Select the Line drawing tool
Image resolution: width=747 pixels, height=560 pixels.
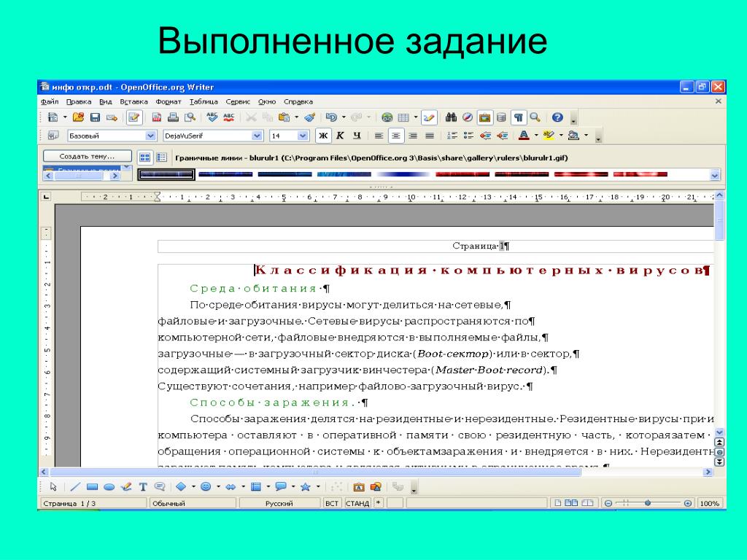pos(75,486)
